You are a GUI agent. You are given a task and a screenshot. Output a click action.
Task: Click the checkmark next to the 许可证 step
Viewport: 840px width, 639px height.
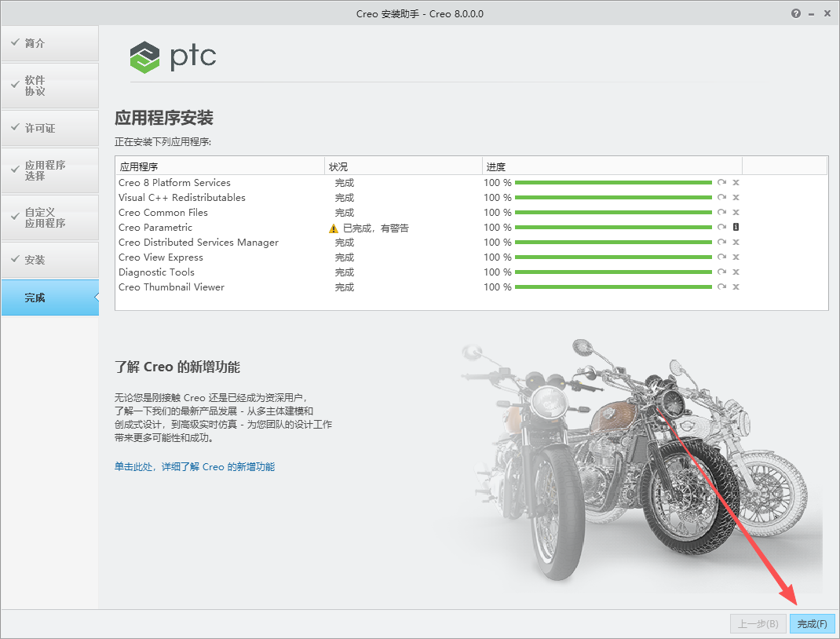tap(14, 127)
